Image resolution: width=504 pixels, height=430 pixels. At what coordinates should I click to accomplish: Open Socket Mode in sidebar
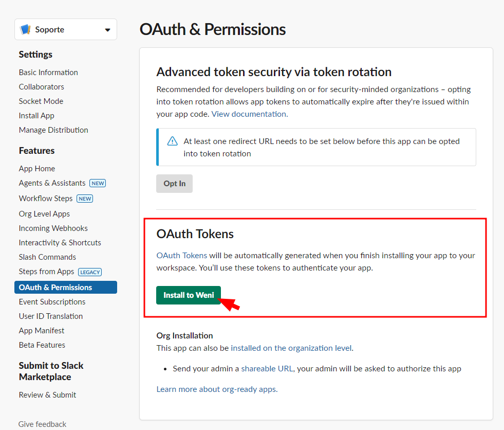41,101
